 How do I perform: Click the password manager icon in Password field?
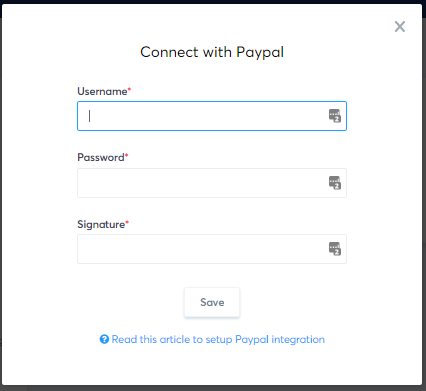click(x=335, y=183)
